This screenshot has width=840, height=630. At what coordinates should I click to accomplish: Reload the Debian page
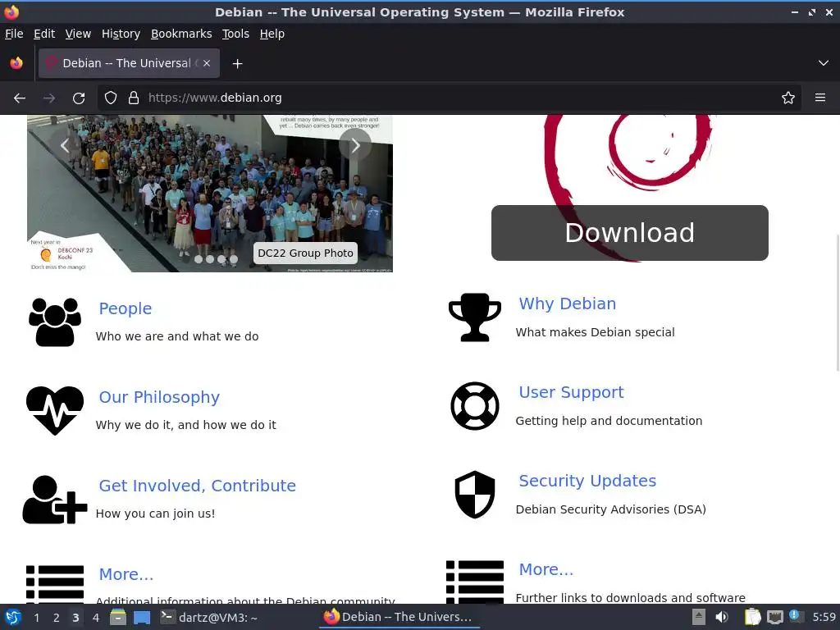[79, 98]
